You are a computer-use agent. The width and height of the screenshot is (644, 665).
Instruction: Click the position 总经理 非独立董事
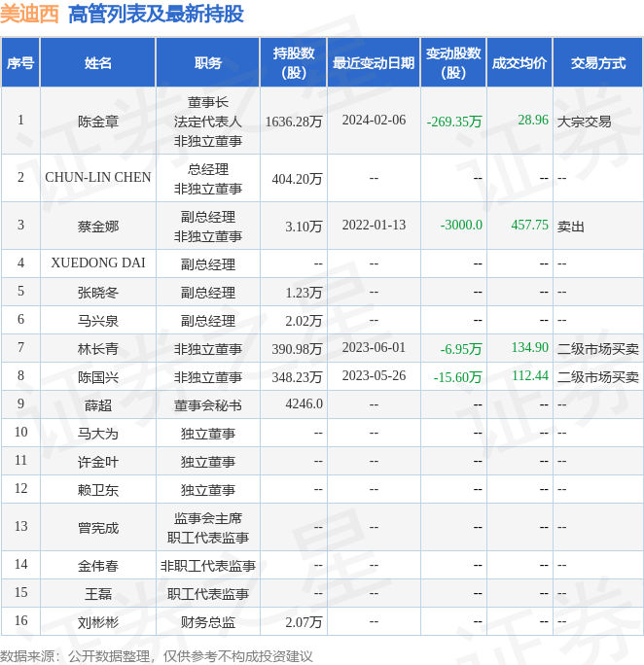[x=208, y=179]
